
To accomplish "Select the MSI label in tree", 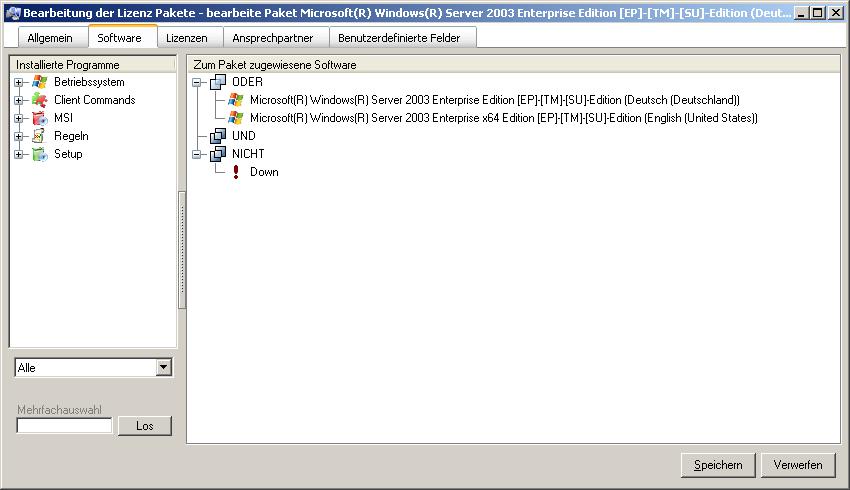I will [x=63, y=118].
